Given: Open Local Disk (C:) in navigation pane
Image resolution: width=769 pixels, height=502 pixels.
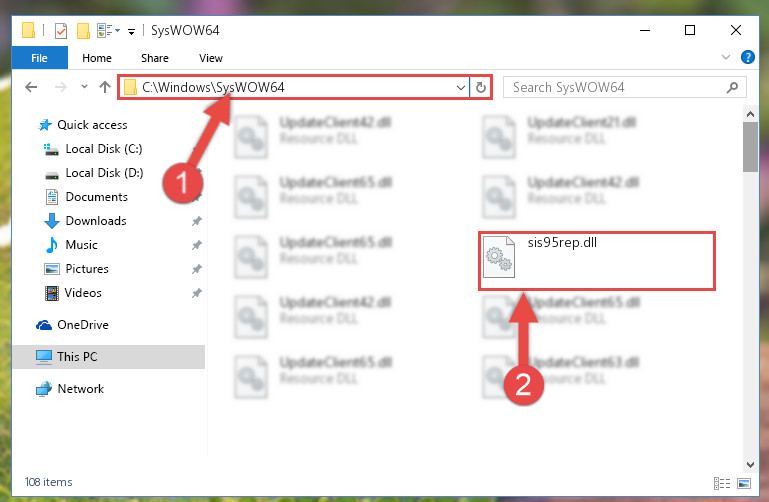Looking at the screenshot, I should coord(104,149).
